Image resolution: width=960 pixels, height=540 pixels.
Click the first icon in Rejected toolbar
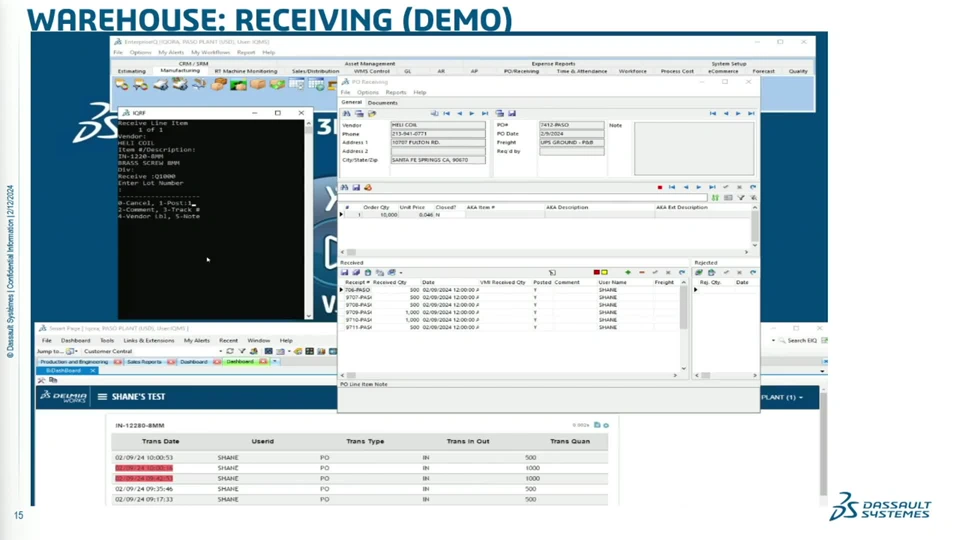coord(699,272)
